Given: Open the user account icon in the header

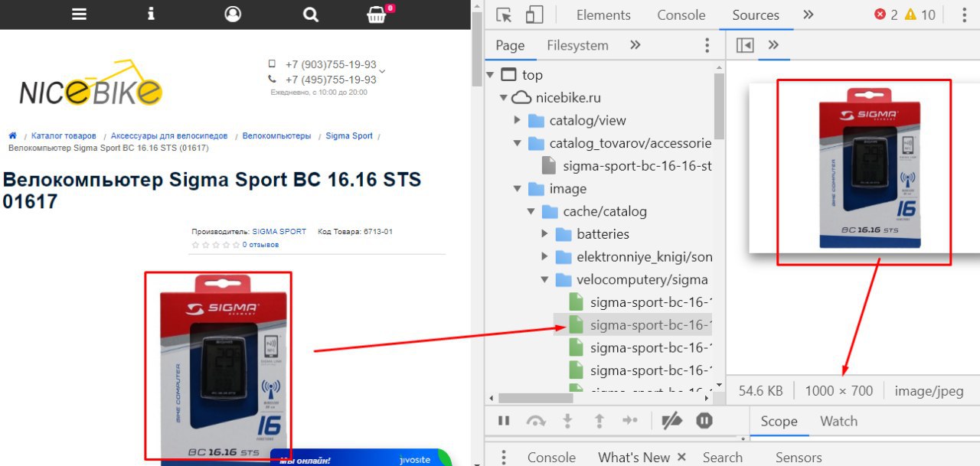Looking at the screenshot, I should click(233, 15).
